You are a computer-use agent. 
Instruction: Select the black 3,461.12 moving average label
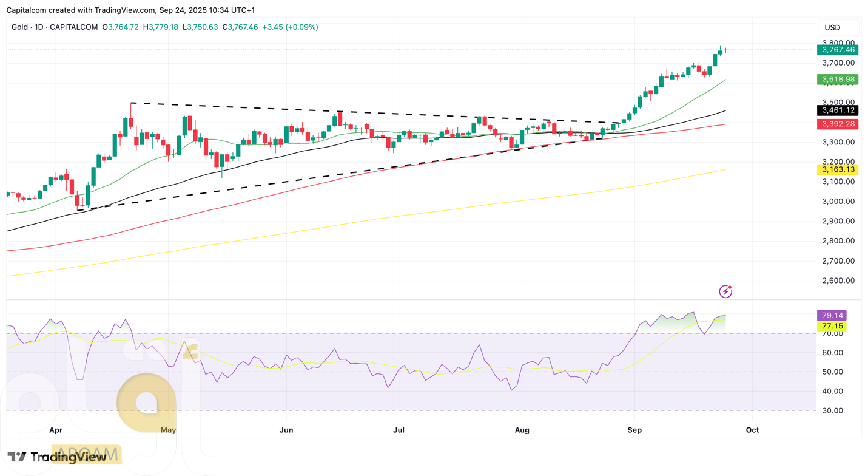(838, 110)
